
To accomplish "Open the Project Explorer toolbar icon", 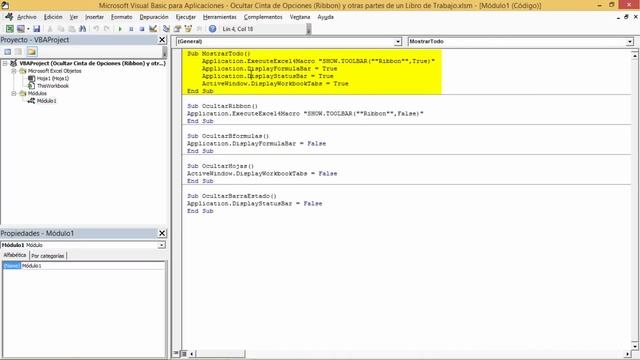I will click(166, 29).
